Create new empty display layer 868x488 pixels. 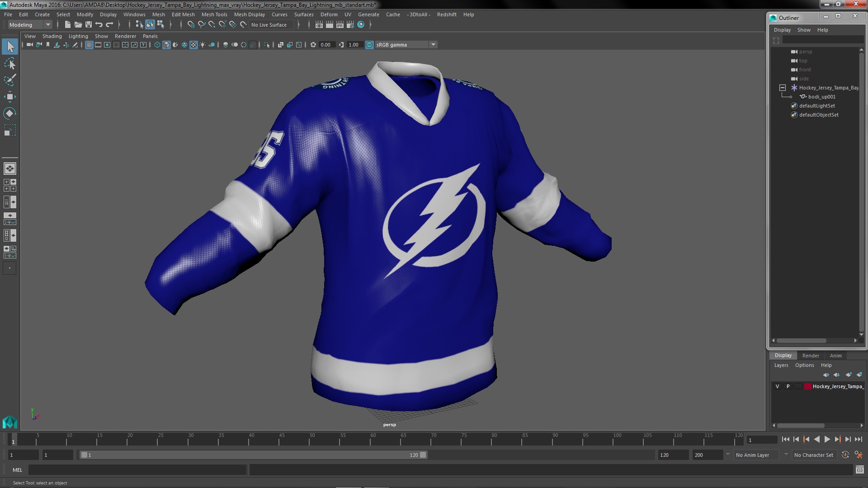click(849, 375)
